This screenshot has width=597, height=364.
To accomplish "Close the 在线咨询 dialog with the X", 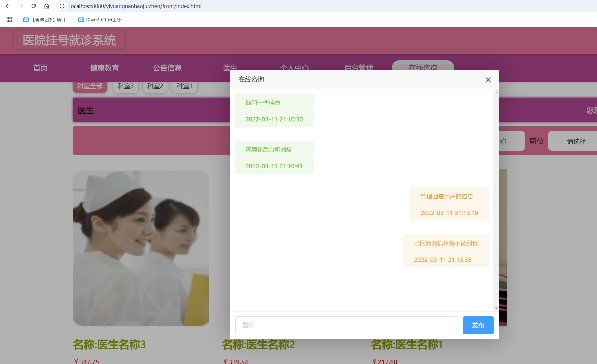I will 488,80.
